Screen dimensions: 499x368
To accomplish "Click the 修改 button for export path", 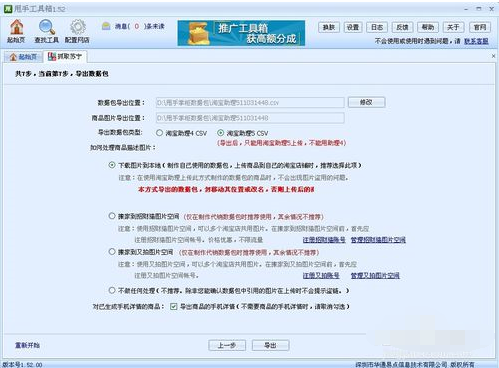I will pyautogui.click(x=366, y=102).
